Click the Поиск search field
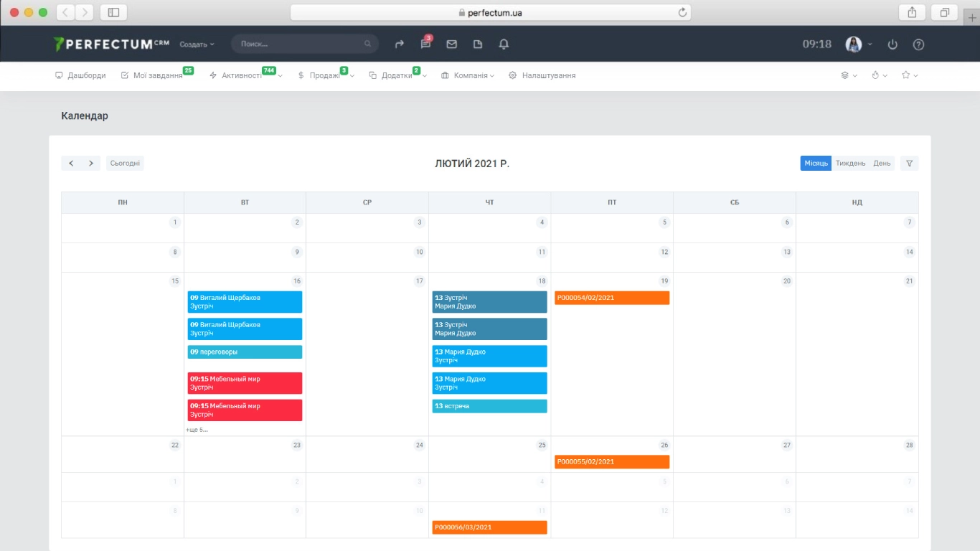 point(301,44)
